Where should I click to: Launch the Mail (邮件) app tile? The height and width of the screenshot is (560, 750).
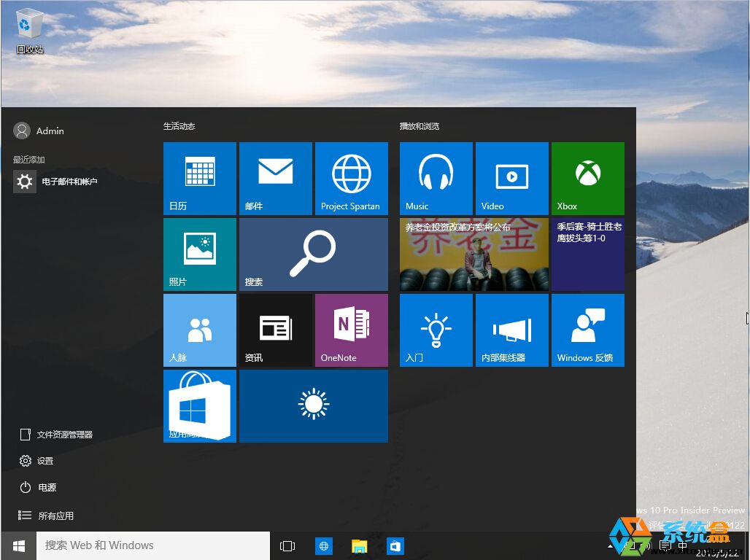tap(275, 178)
